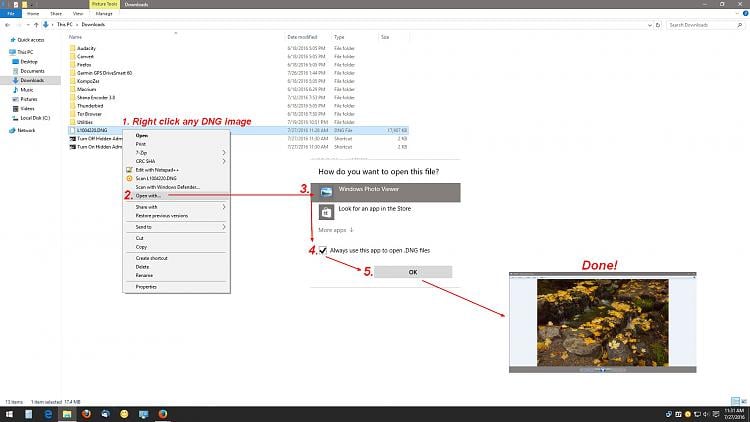Expand the 7-Zip submenu arrow
Screen dimensions: 750x422
[223, 153]
